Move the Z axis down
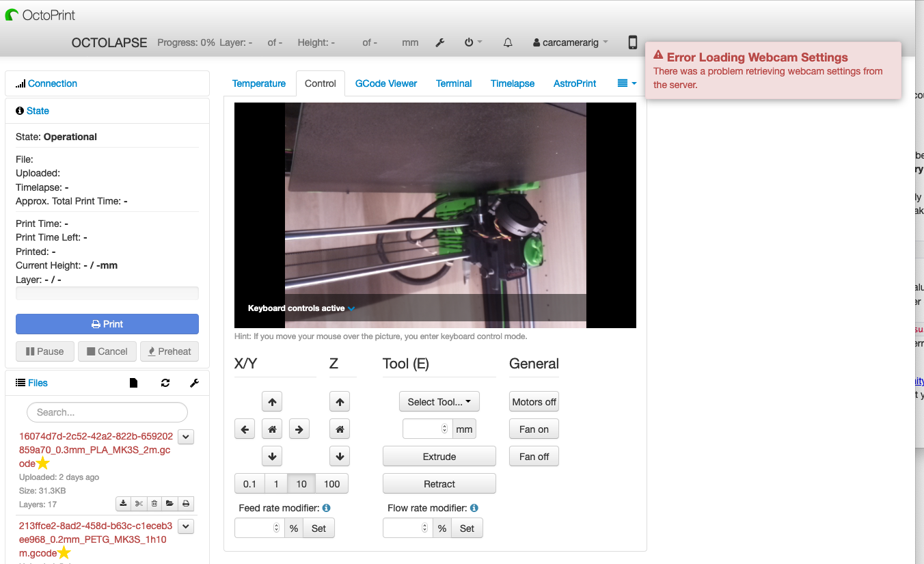 click(x=340, y=457)
